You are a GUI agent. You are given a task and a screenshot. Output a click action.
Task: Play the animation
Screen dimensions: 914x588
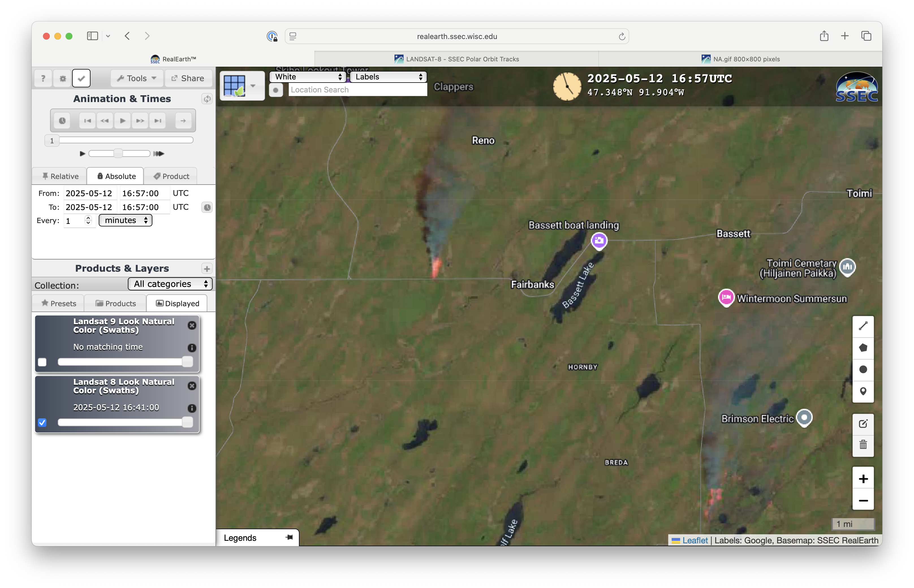click(x=123, y=121)
